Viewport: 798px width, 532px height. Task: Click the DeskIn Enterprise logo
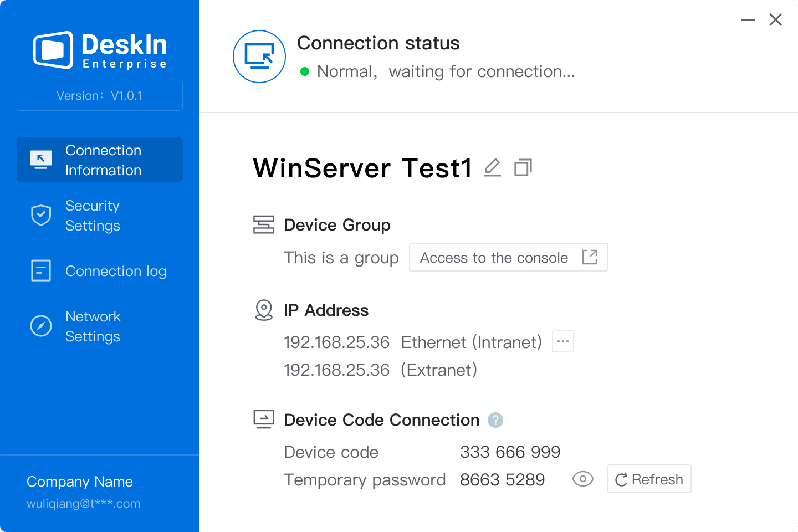(x=100, y=50)
